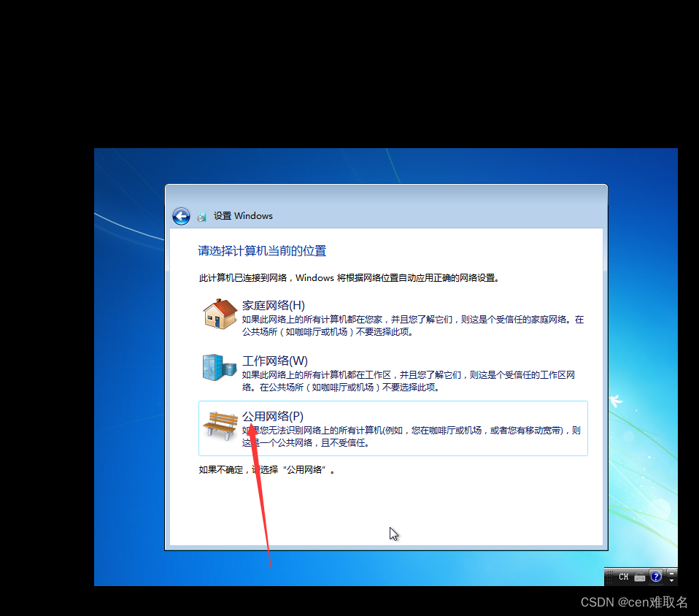This screenshot has height=616, width=699.
Task: Go back with the blue arrow button
Action: [x=181, y=216]
